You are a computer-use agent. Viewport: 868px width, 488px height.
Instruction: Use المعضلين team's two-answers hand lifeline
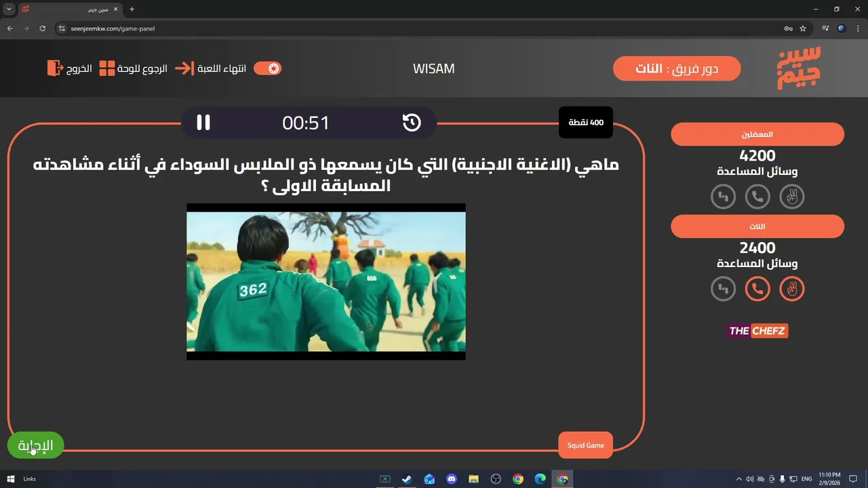791,197
